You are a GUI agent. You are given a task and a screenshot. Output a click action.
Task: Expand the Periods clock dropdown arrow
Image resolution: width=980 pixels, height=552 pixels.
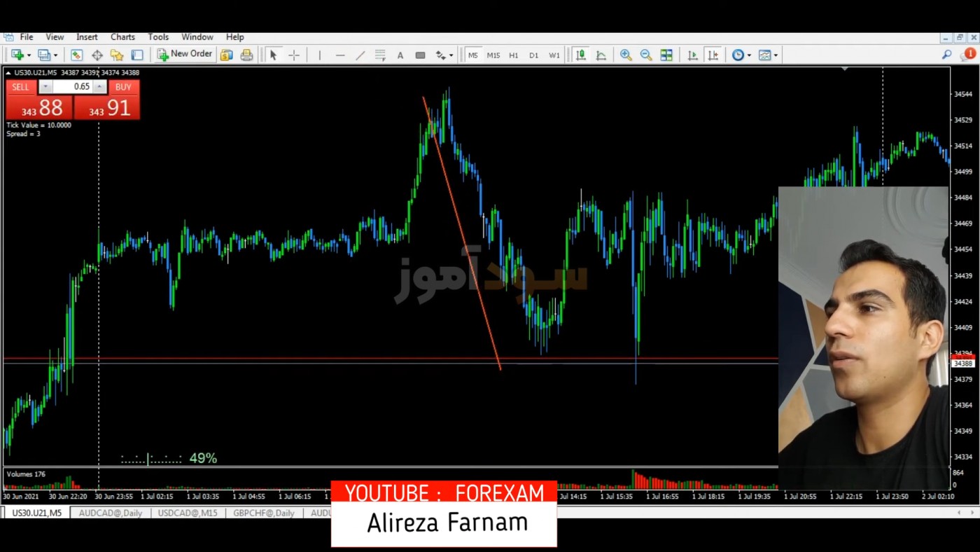click(x=749, y=55)
